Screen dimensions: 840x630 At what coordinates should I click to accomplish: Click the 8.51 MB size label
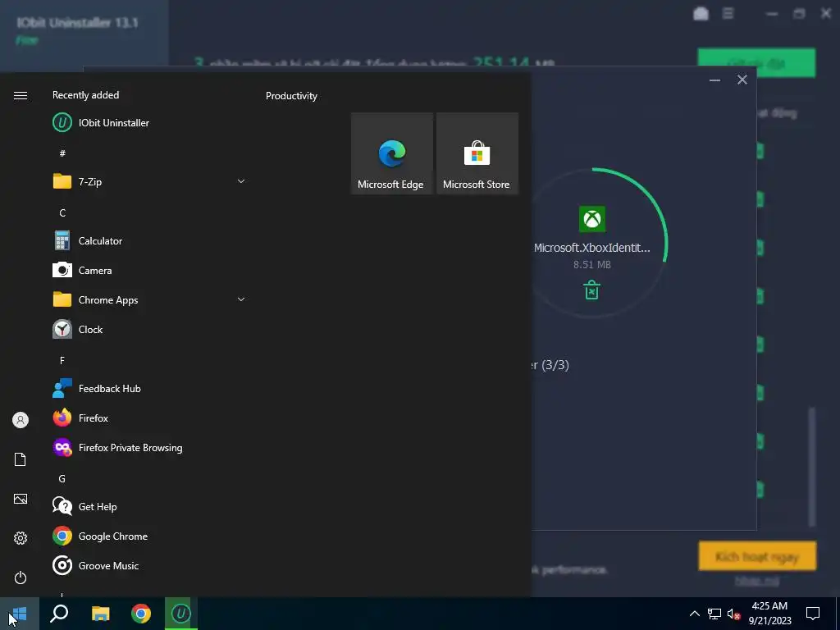[x=592, y=265]
